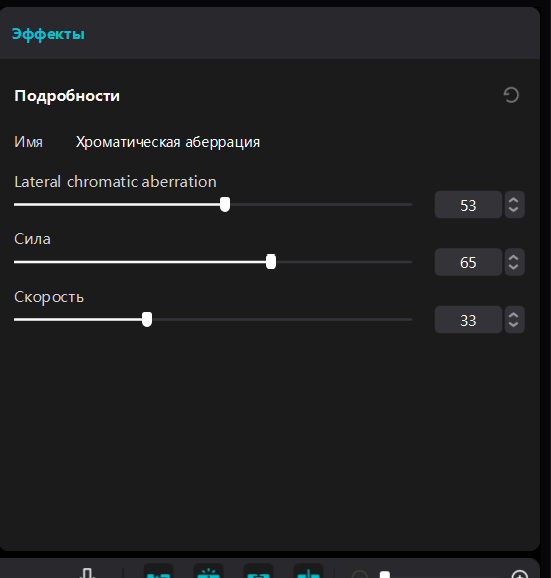Increase the Lateral chromatic aberration value with the up arrow
The image size is (551, 578).
[x=514, y=200]
